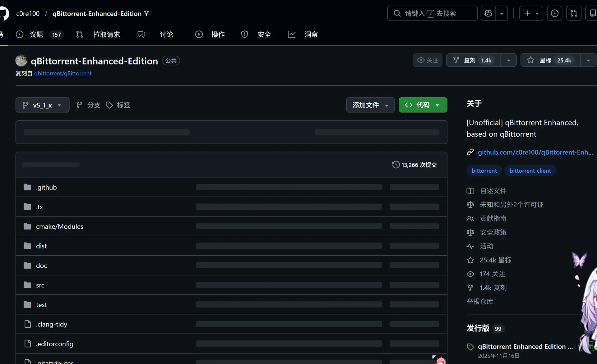Go to c0re100 user profile
597x364 pixels.
pyautogui.click(x=28, y=14)
